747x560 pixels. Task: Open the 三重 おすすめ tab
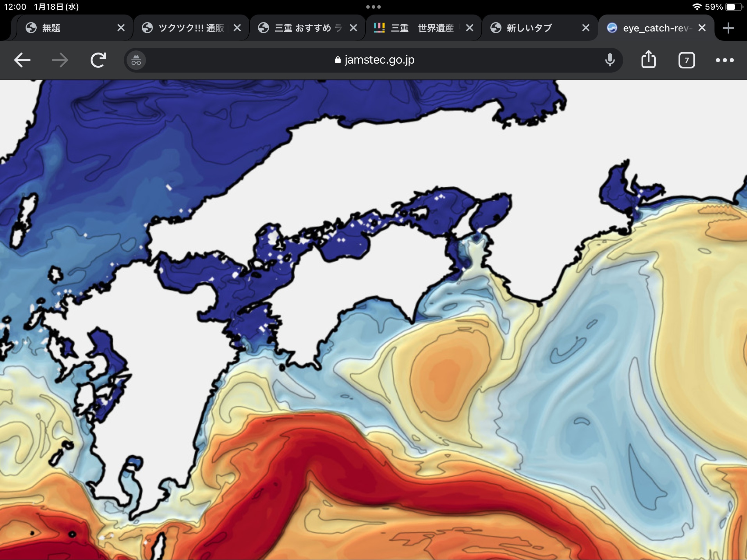click(x=304, y=28)
